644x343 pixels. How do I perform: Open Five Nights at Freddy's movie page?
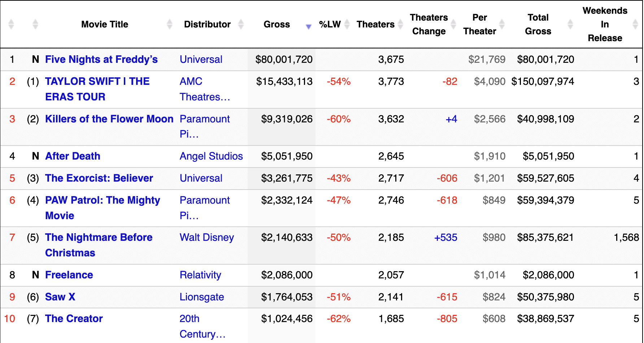(101, 59)
